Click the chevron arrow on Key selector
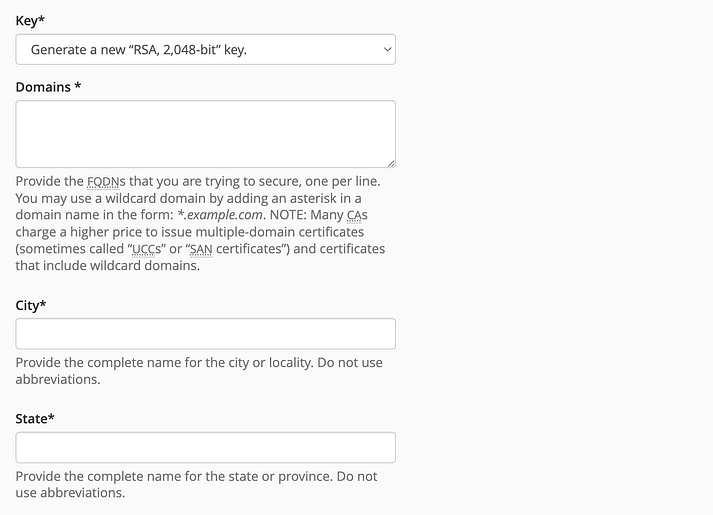The width and height of the screenshot is (713, 515). tap(387, 49)
